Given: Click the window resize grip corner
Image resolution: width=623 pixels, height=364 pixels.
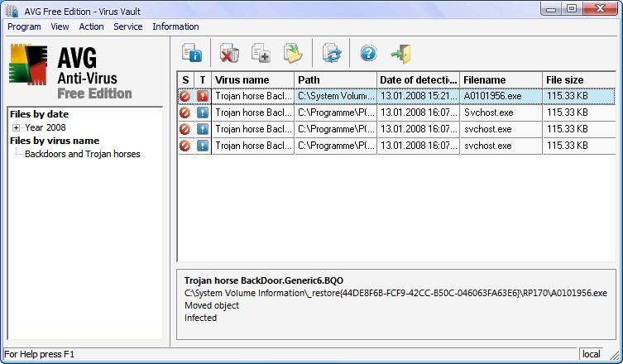Looking at the screenshot, I should (614, 354).
